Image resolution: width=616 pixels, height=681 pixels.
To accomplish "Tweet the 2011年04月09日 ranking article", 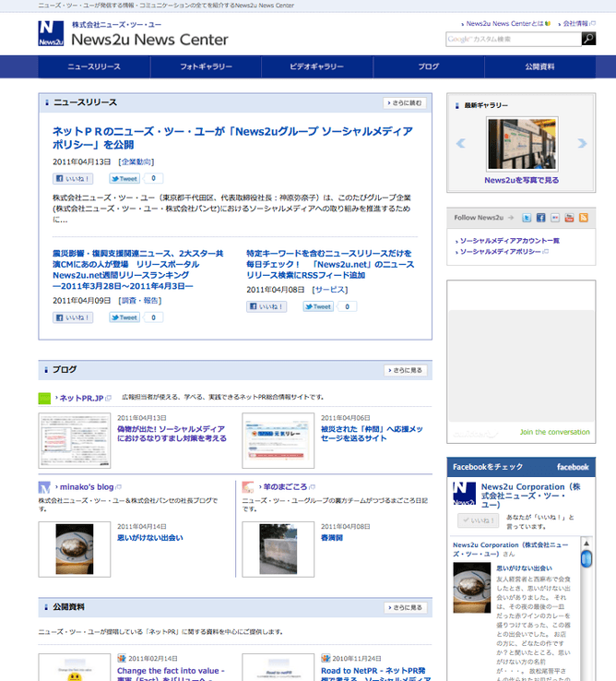I will point(124,317).
